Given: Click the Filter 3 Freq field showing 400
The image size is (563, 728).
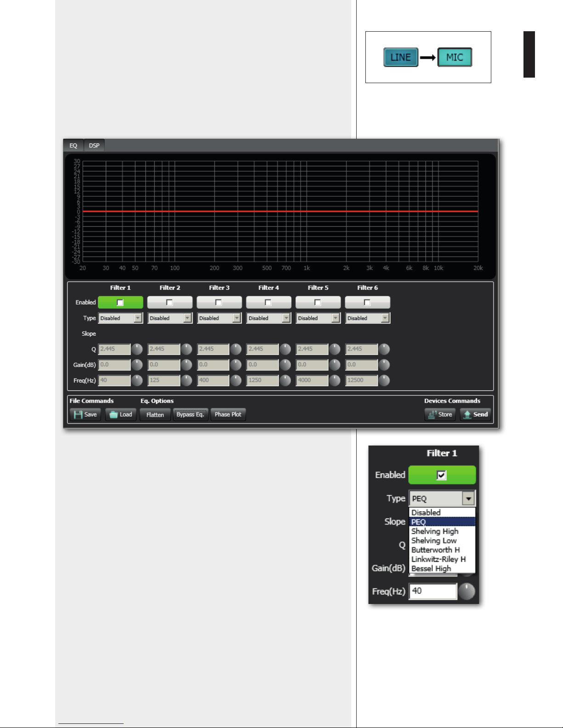Looking at the screenshot, I should click(x=213, y=380).
